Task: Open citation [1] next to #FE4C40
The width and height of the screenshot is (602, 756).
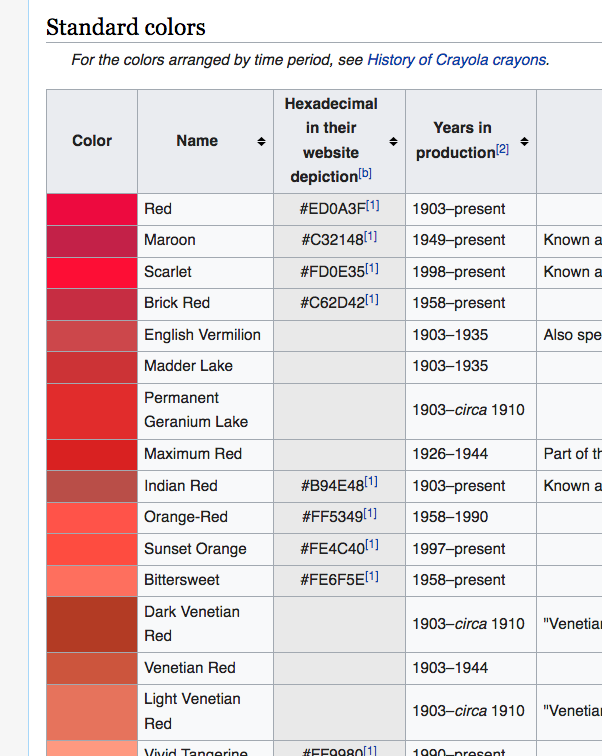Action: pos(371,546)
